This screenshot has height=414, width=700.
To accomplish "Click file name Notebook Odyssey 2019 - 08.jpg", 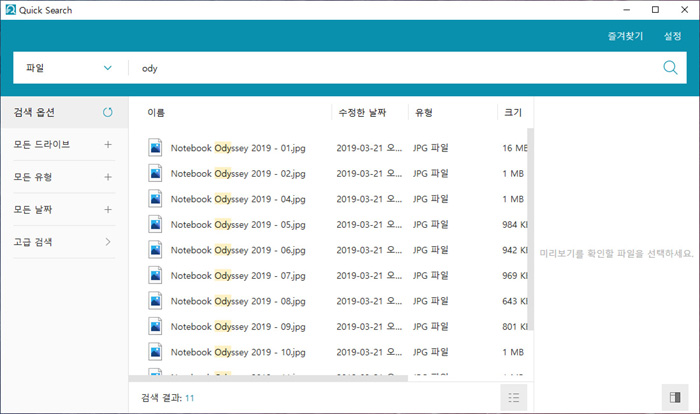I will pos(238,301).
